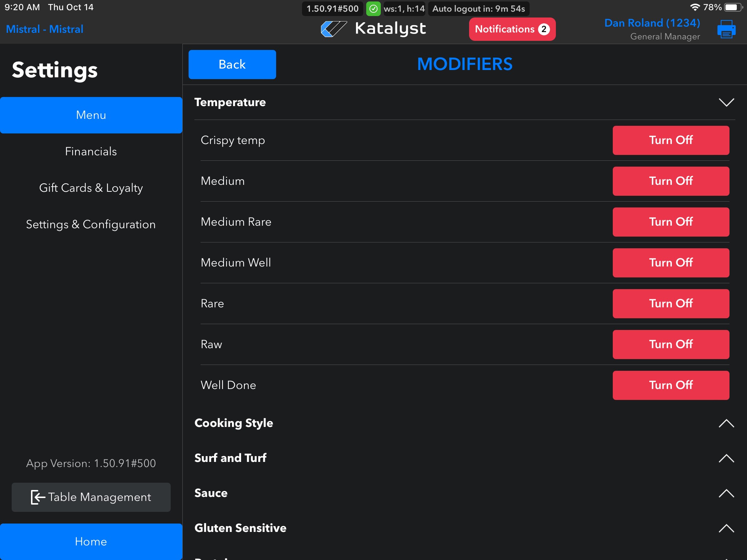Turn off the Crispy temp modifier
Viewport: 747px width, 560px height.
(670, 140)
